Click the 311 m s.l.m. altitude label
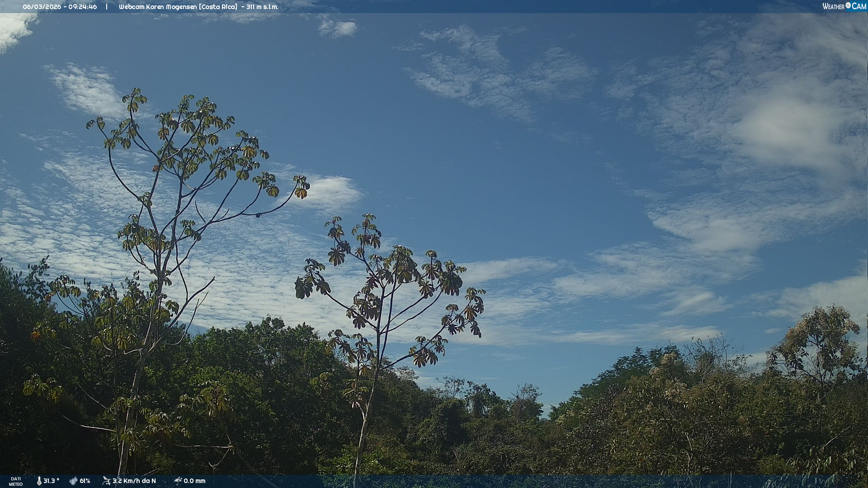This screenshot has width=868, height=488. (x=262, y=7)
